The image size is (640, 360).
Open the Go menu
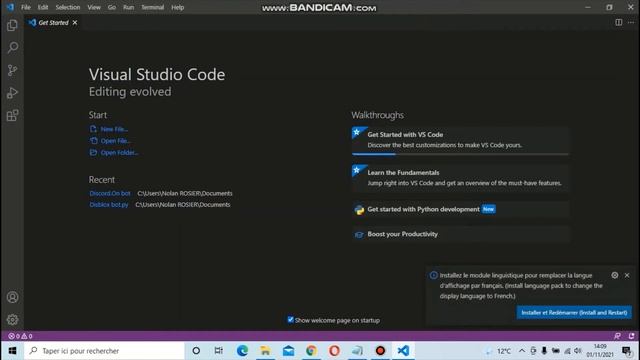pyautogui.click(x=112, y=7)
